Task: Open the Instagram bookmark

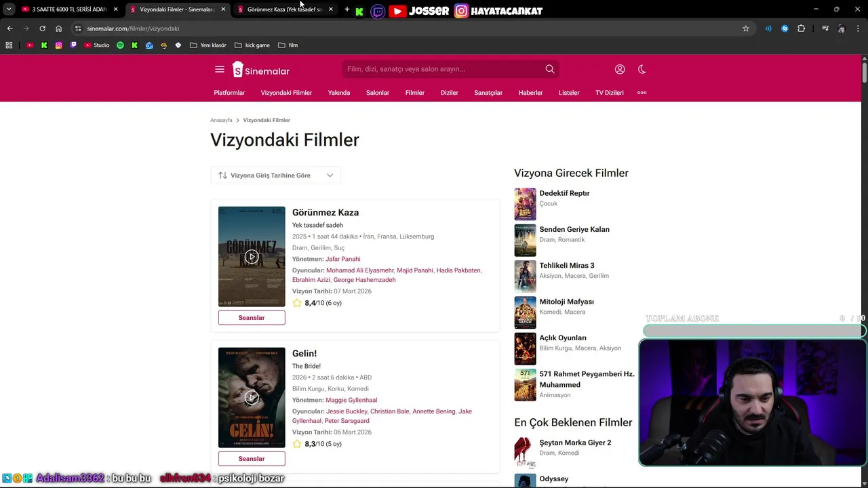Action: [x=59, y=45]
